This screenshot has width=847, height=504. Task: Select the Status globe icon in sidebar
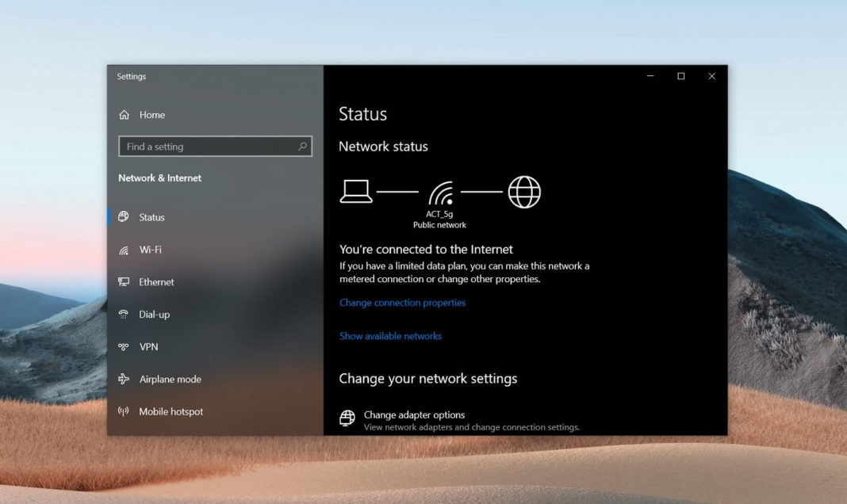(x=125, y=216)
